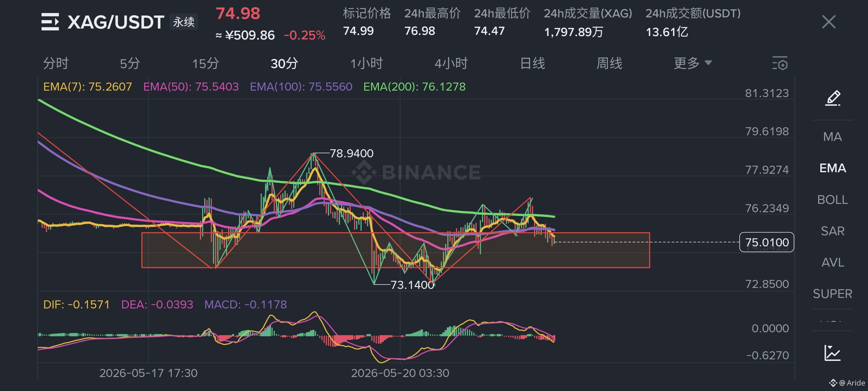
Task: Toggle the AVL indicator
Action: click(833, 263)
